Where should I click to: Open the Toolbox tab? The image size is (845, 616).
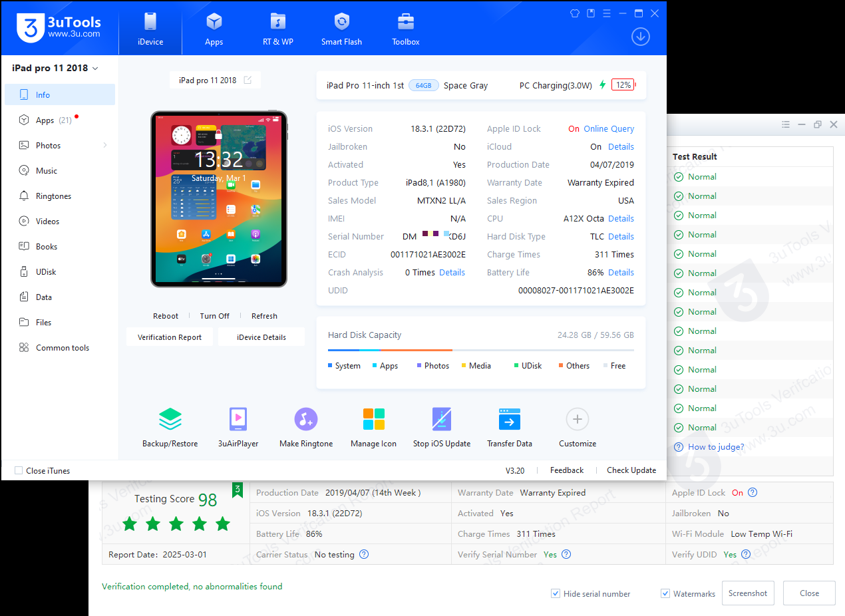(x=406, y=29)
